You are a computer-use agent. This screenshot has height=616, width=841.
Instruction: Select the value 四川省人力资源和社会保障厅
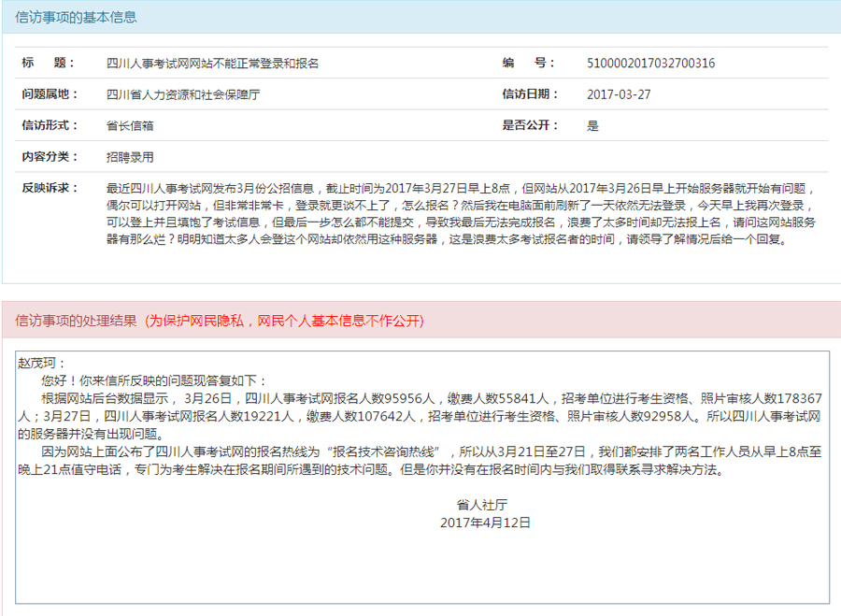click(x=183, y=94)
